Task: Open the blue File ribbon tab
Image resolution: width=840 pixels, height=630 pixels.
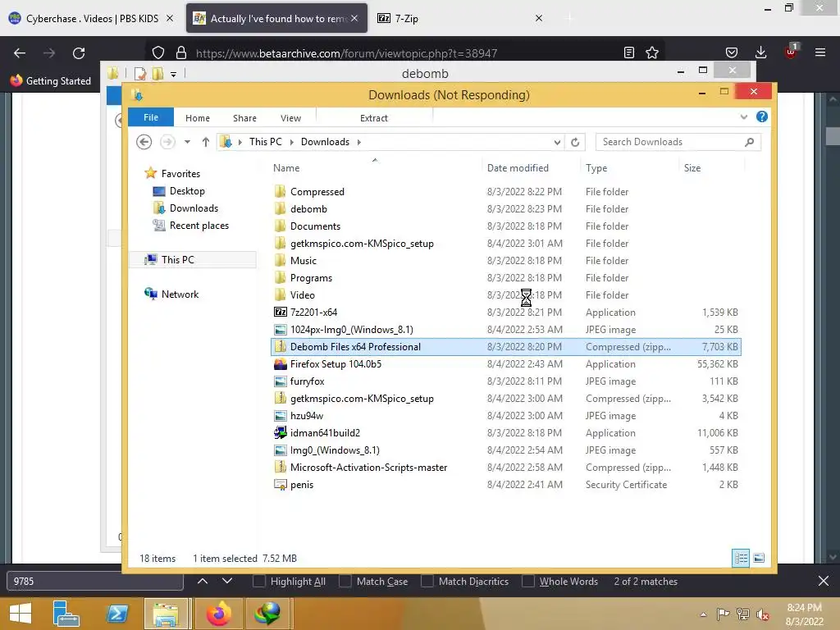Action: tap(151, 117)
